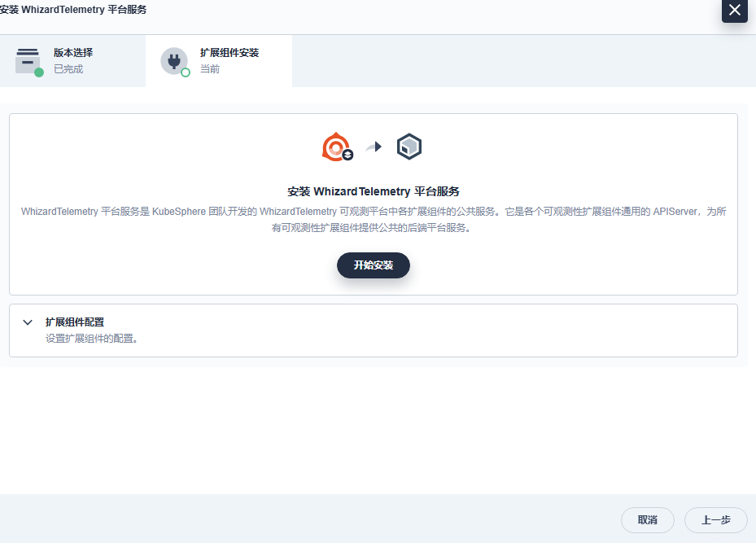Viewport: 756px width, 543px height.
Task: Expand the 扩展组件配置 section chevron
Action: 28,322
